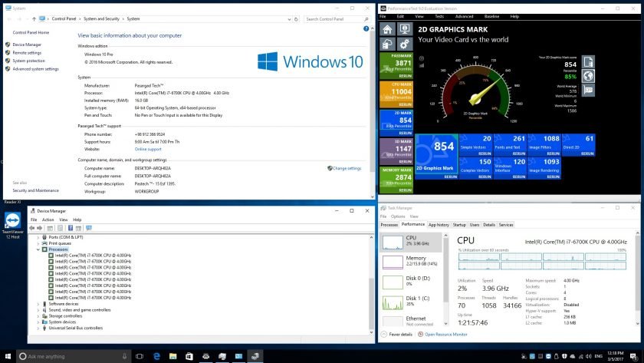Screen dimensions: 644x363
Task: Open the Store icon in the taskbar
Action: coord(189,356)
